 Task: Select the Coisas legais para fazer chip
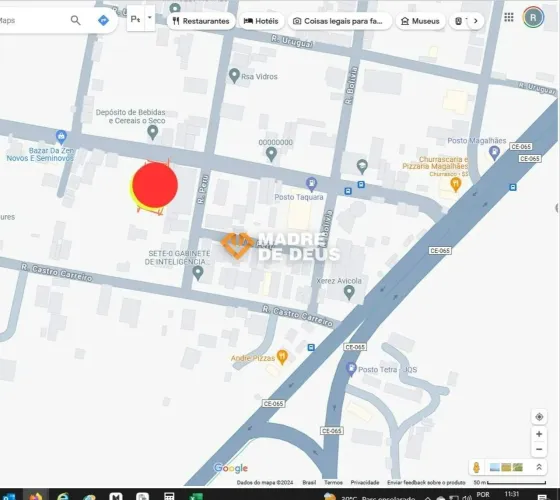tap(340, 21)
